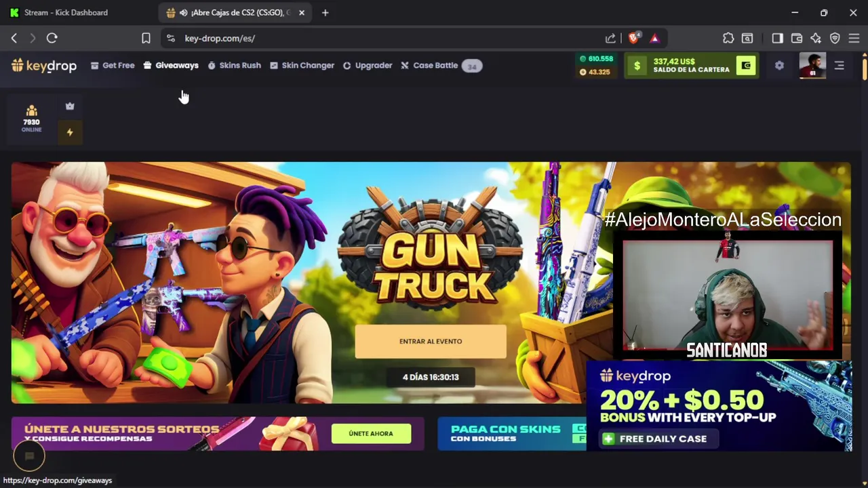The image size is (868, 488).
Task: Click the ÚNETE AHORA button
Action: click(x=371, y=434)
